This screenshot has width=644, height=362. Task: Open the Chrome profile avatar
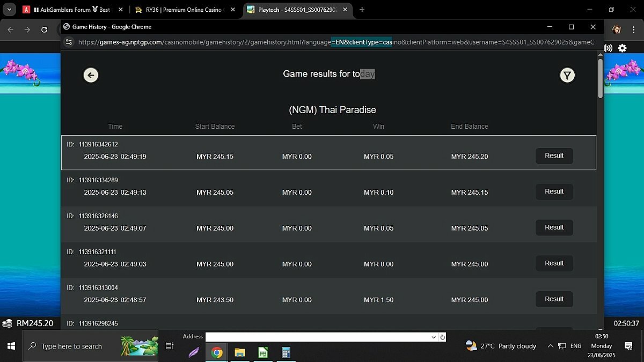click(x=617, y=30)
